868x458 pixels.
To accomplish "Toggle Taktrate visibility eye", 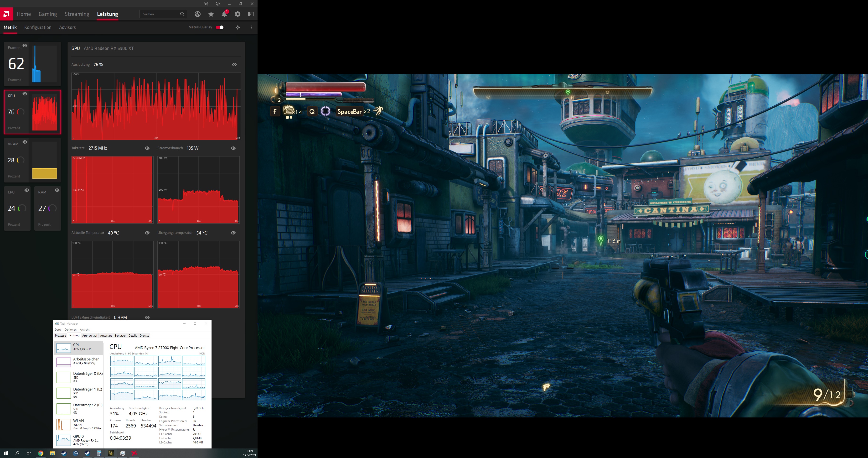I will [x=147, y=148].
